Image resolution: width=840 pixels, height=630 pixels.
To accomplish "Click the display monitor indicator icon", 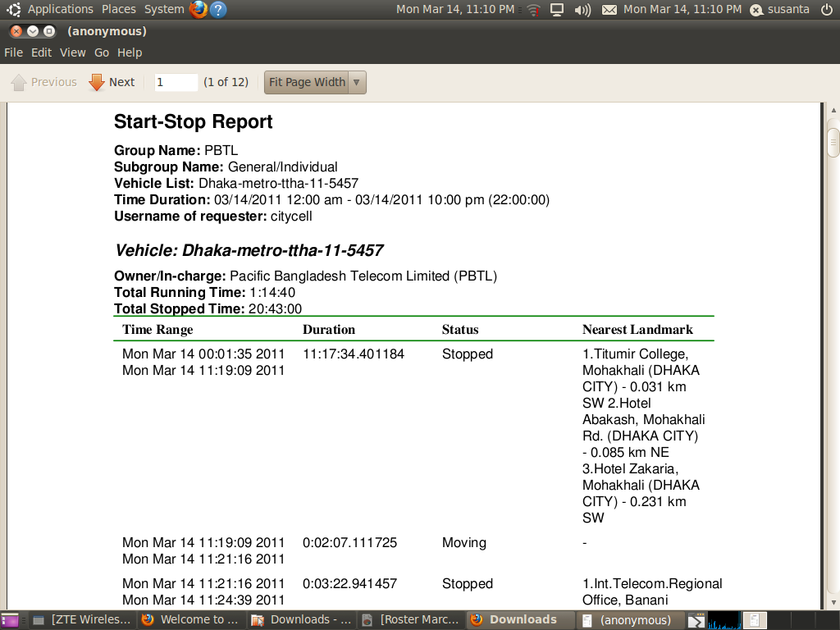I will point(557,10).
